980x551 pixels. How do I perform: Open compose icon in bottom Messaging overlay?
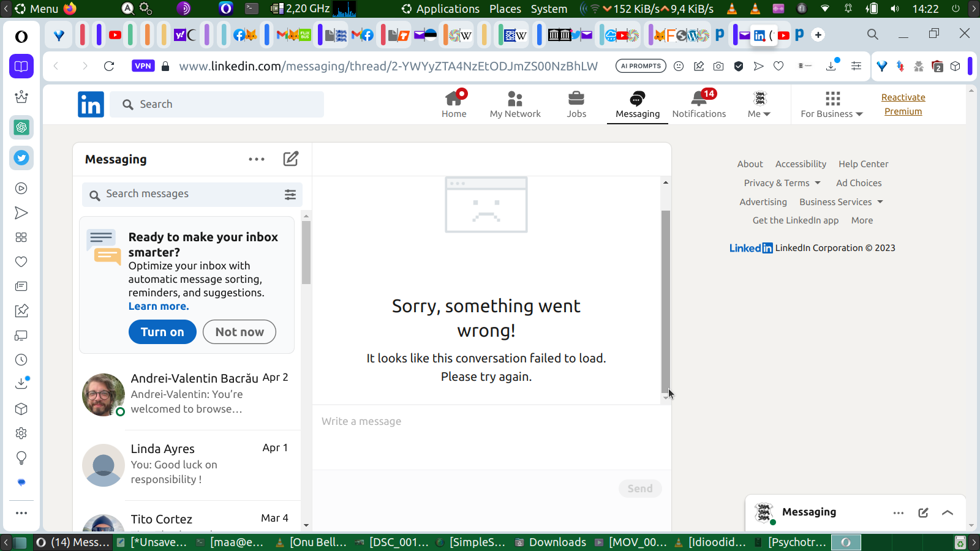coord(923,513)
